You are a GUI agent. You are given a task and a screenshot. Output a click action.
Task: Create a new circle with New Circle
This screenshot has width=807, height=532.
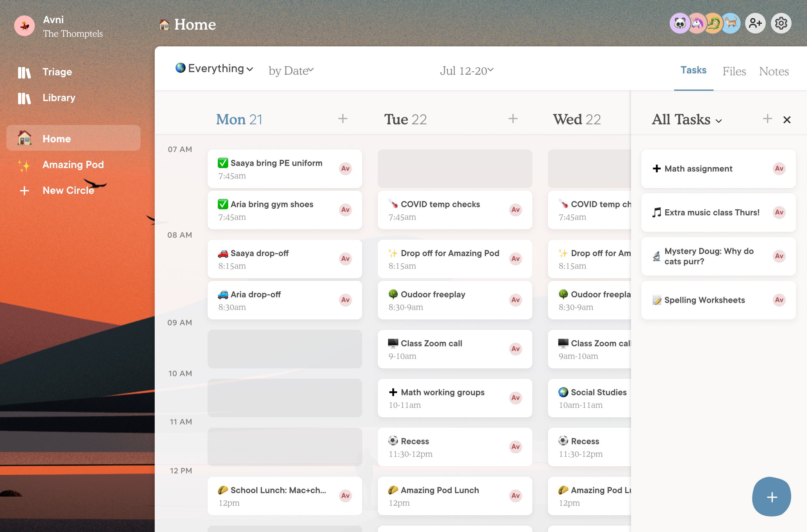[68, 190]
